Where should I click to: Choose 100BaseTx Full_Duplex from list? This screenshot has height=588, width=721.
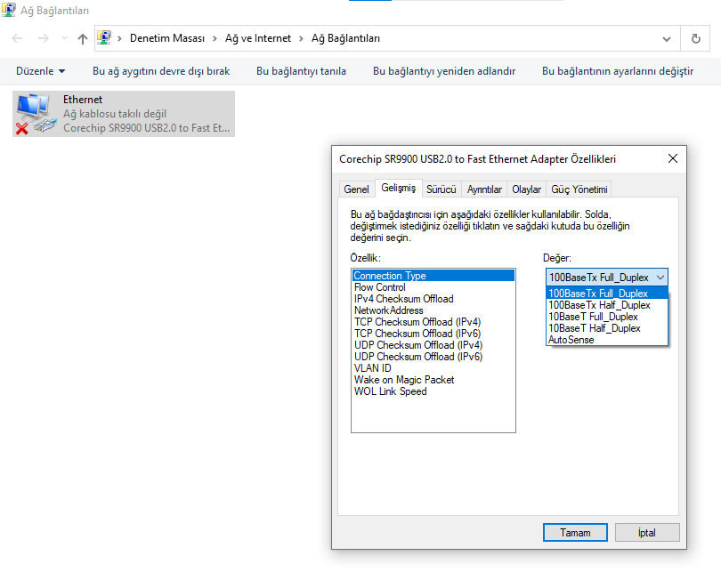click(607, 294)
